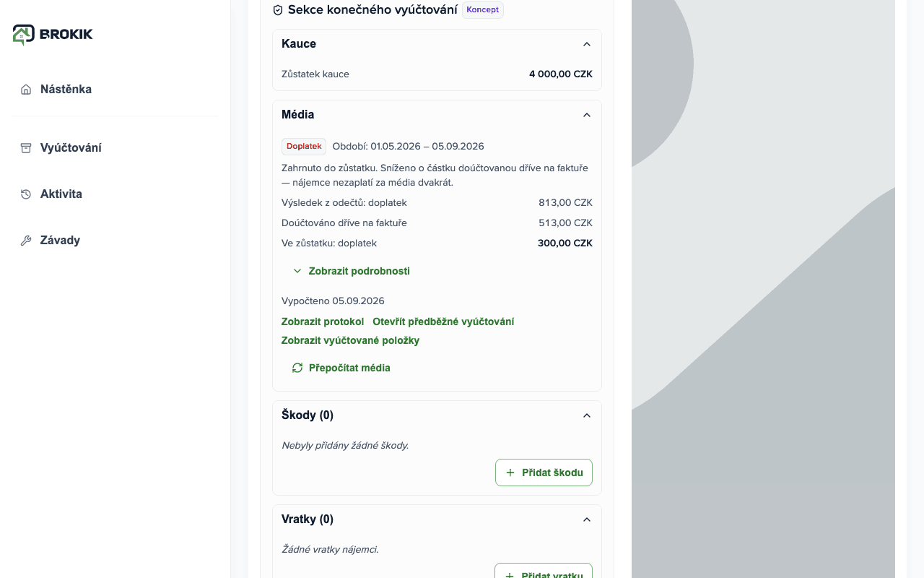Collapse the Média section chevron
This screenshot has height=578, width=924.
587,115
